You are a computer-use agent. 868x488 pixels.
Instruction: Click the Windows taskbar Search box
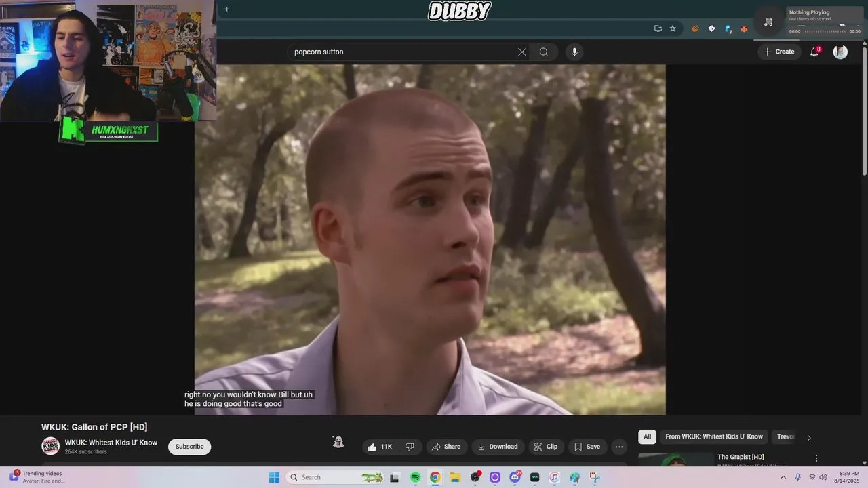pos(336,477)
